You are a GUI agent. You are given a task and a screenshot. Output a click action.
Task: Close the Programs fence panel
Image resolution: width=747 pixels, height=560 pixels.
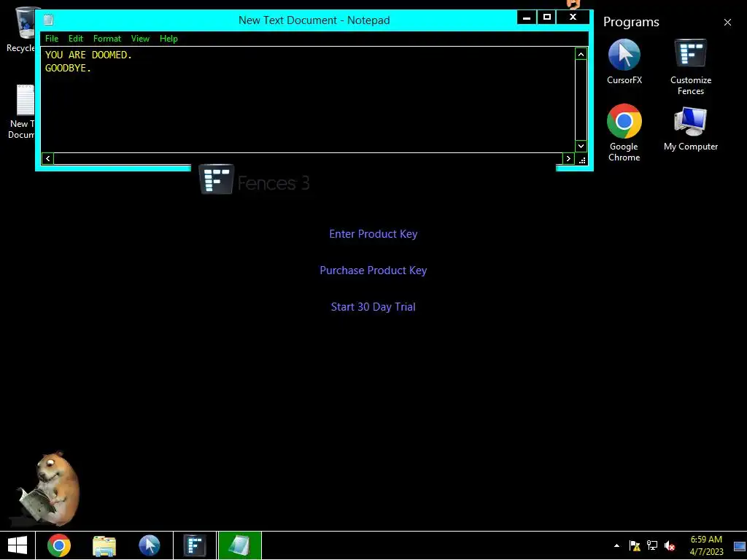[727, 23]
